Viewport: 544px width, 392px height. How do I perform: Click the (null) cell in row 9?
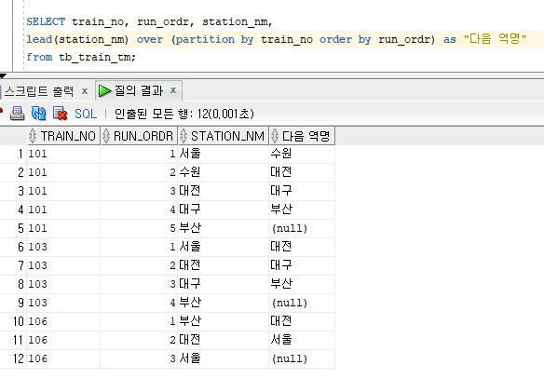coord(302,303)
